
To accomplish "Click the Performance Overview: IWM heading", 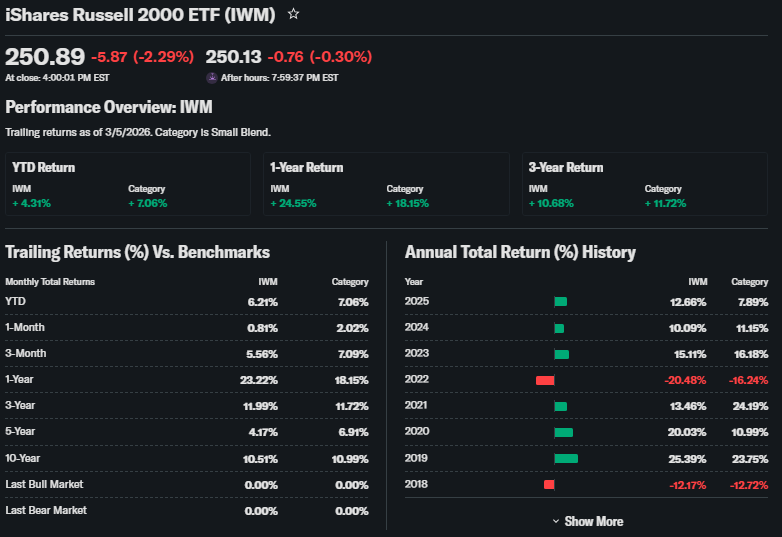I will pyautogui.click(x=109, y=107).
